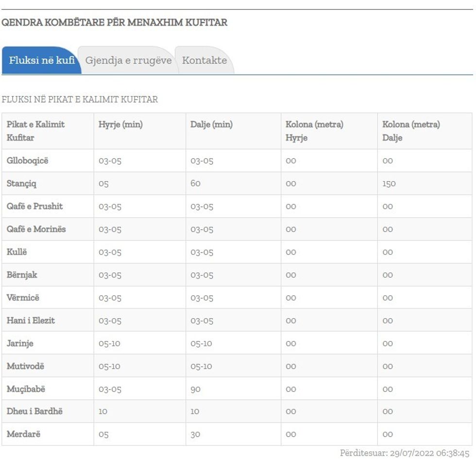
Task: Click the Qendra Kombëtare për Menaxhim Kufitar title
Action: pos(114,23)
